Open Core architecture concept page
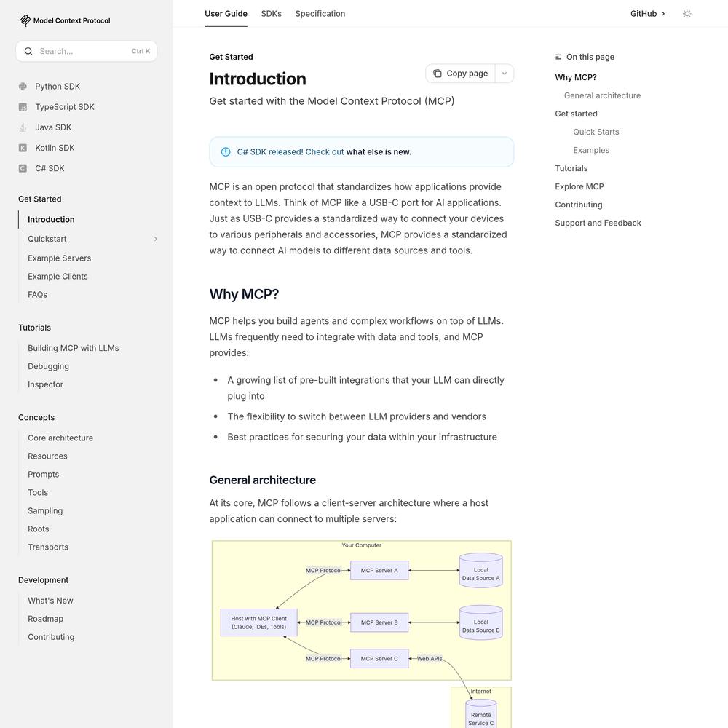This screenshot has height=728, width=728. coord(60,438)
